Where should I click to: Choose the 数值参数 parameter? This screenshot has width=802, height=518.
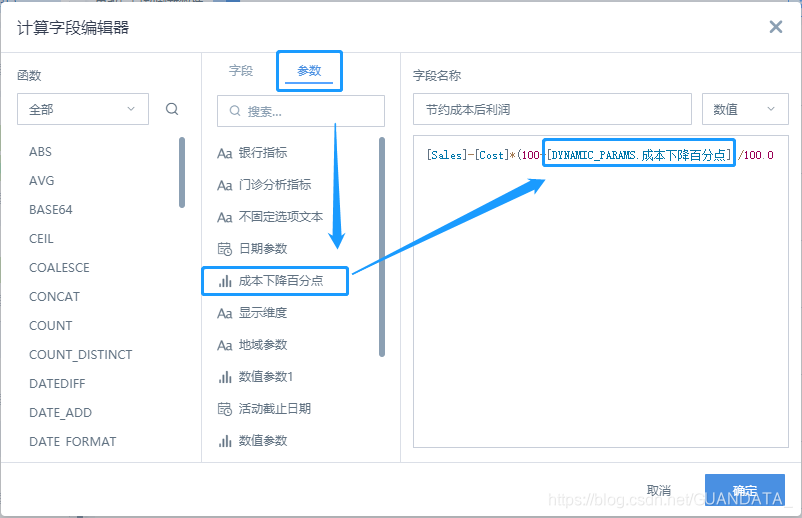click(263, 441)
